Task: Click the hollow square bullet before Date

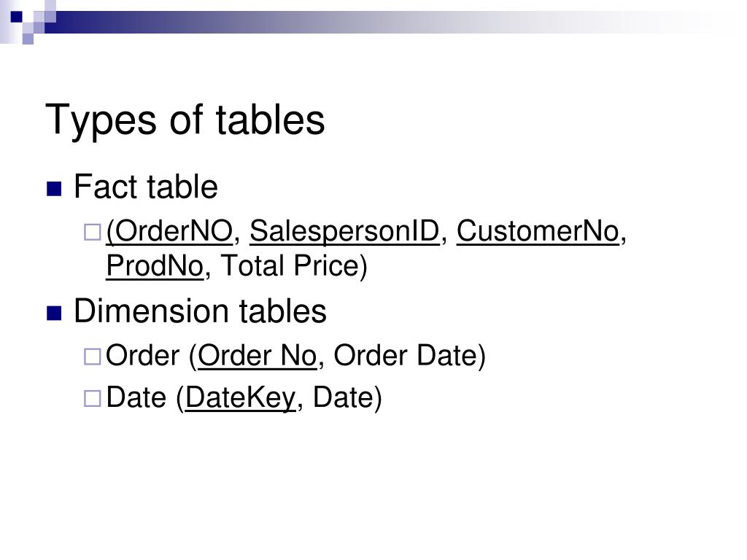Action: pyautogui.click(x=92, y=399)
